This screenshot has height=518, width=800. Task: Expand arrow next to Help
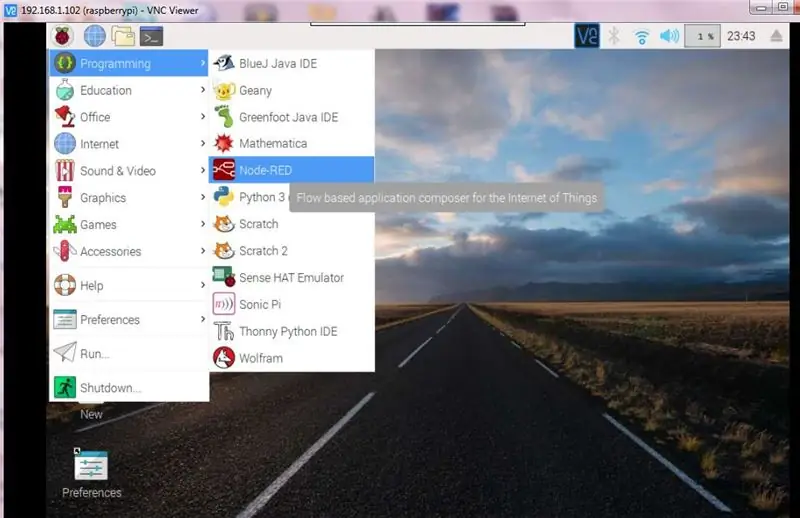[x=203, y=285]
